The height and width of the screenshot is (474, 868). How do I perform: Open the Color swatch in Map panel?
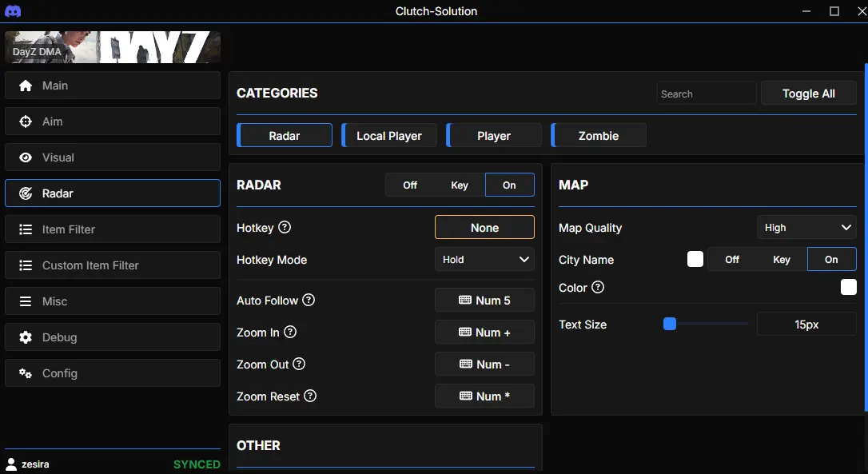pyautogui.click(x=848, y=287)
